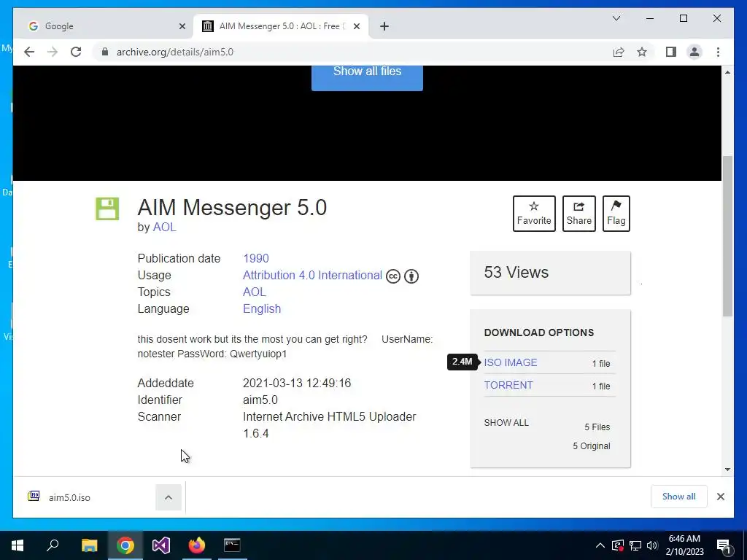This screenshot has width=747, height=560.
Task: Open the English language link
Action: (262, 308)
